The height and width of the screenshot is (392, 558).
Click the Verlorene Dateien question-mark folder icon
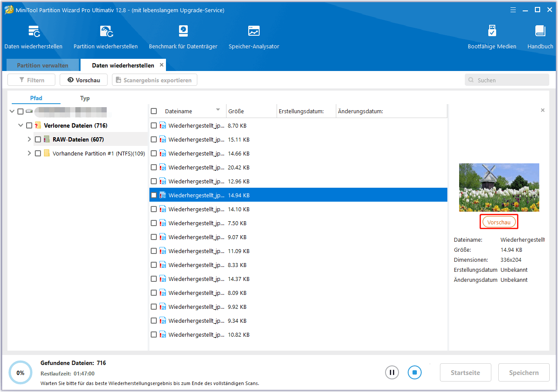click(38, 125)
